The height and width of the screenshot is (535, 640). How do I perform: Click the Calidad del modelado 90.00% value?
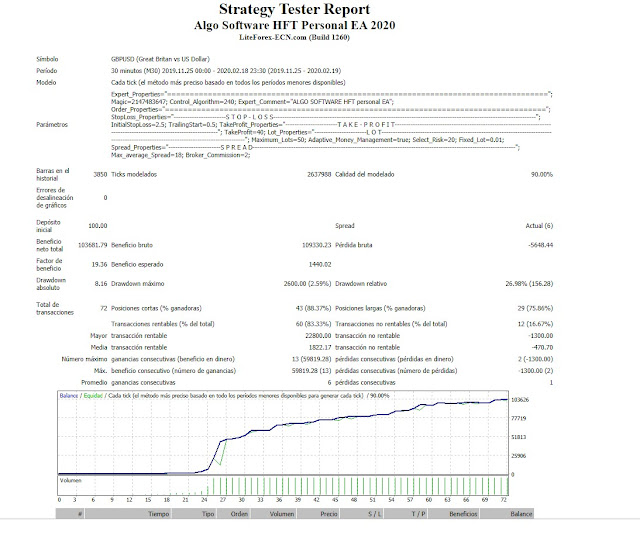tap(542, 174)
